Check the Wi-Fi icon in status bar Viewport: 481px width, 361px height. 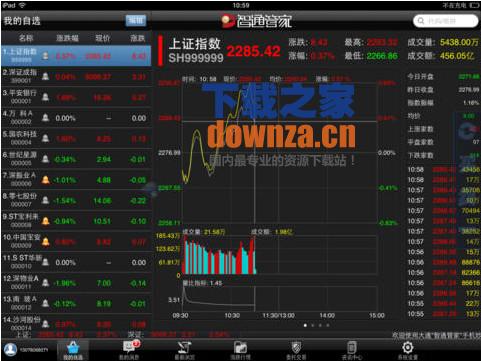[22, 5]
